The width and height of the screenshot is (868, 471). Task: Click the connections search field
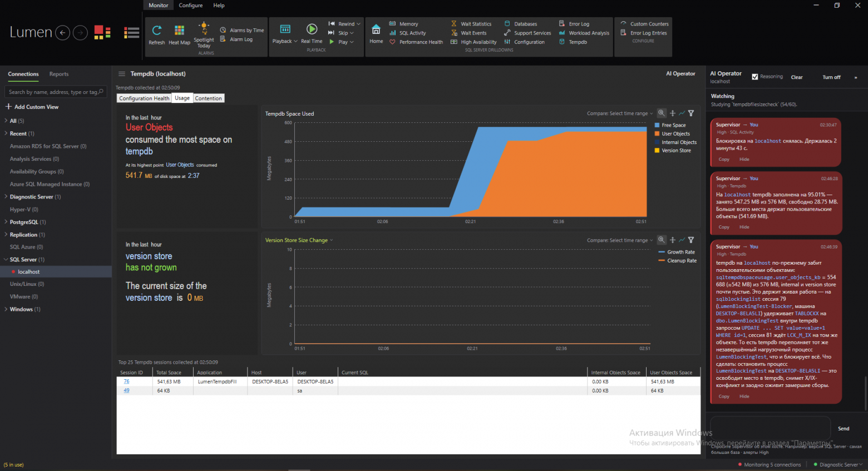pyautogui.click(x=55, y=92)
